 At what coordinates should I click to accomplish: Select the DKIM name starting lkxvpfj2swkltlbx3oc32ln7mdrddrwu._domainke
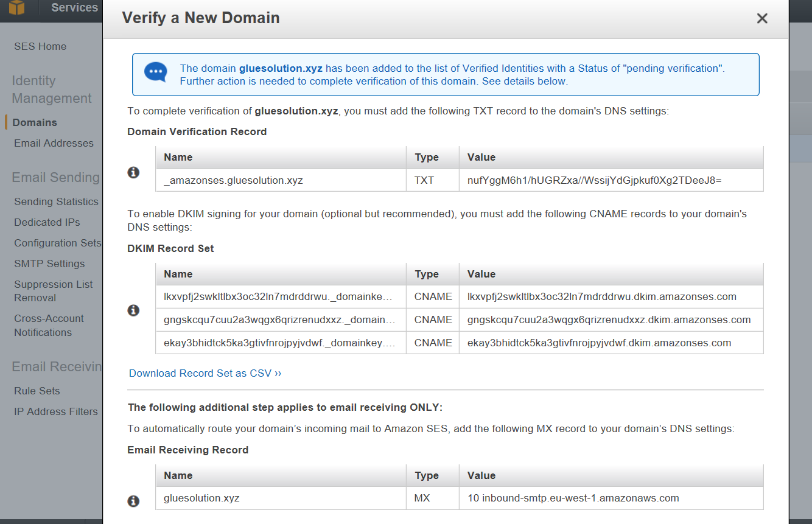pyautogui.click(x=281, y=297)
